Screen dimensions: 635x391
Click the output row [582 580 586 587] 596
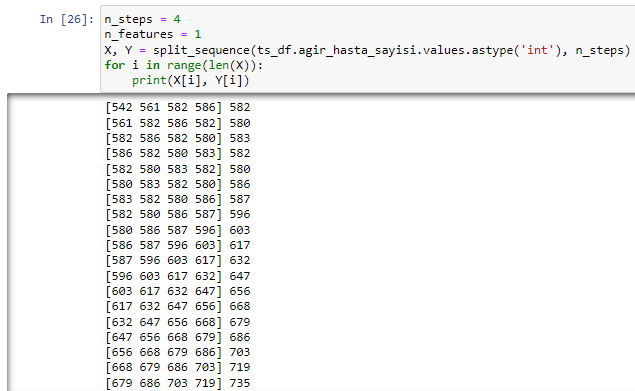coord(178,214)
